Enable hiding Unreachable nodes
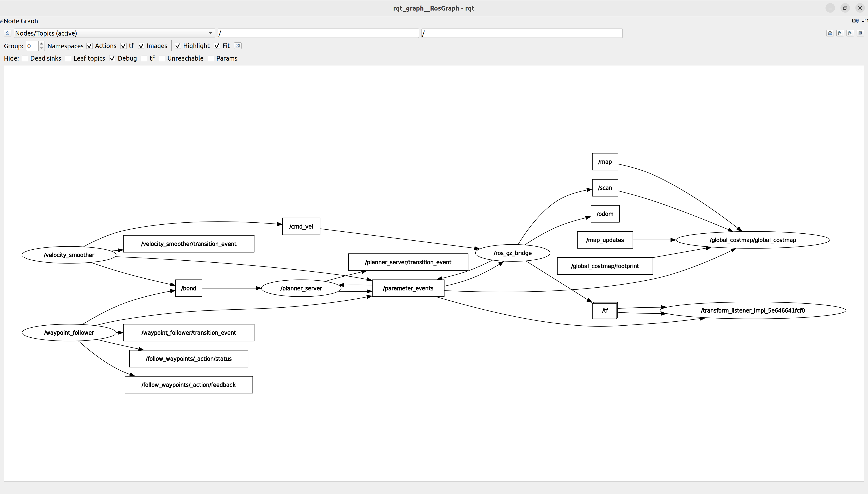 click(x=162, y=58)
